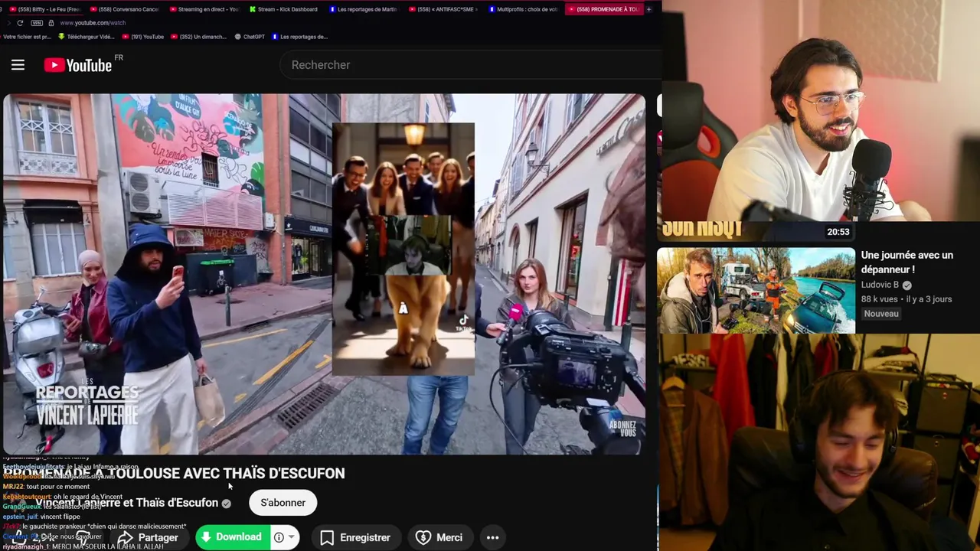Open the '(352) Un dimanch...' bookmark

(199, 37)
